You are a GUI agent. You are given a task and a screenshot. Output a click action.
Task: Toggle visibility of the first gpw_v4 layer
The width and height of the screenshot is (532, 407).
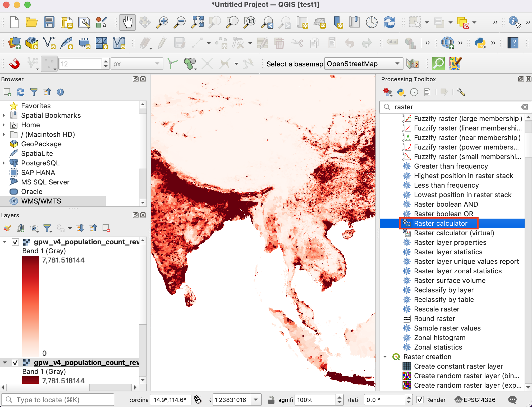click(x=15, y=242)
